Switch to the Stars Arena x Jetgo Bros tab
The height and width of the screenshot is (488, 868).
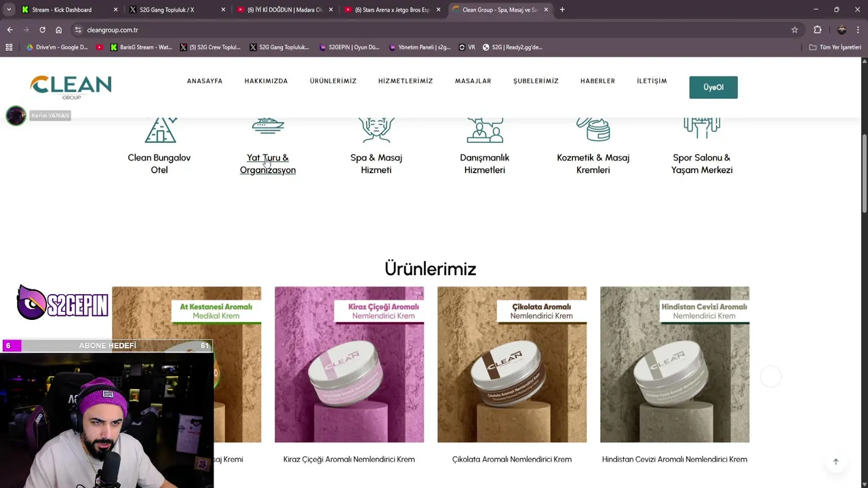click(393, 9)
